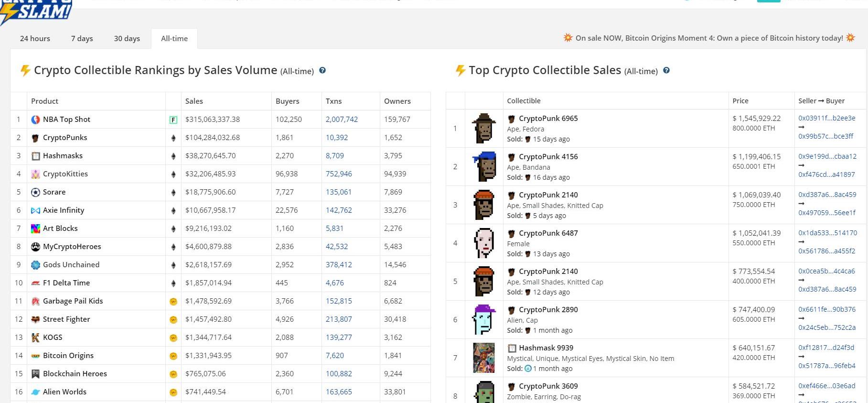Open CryptoPunks product page link
Viewport: 868px width, 403px height.
pyautogui.click(x=65, y=138)
